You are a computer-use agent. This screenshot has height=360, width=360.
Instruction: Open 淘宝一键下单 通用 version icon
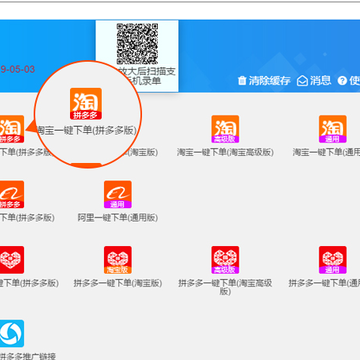click(332, 129)
